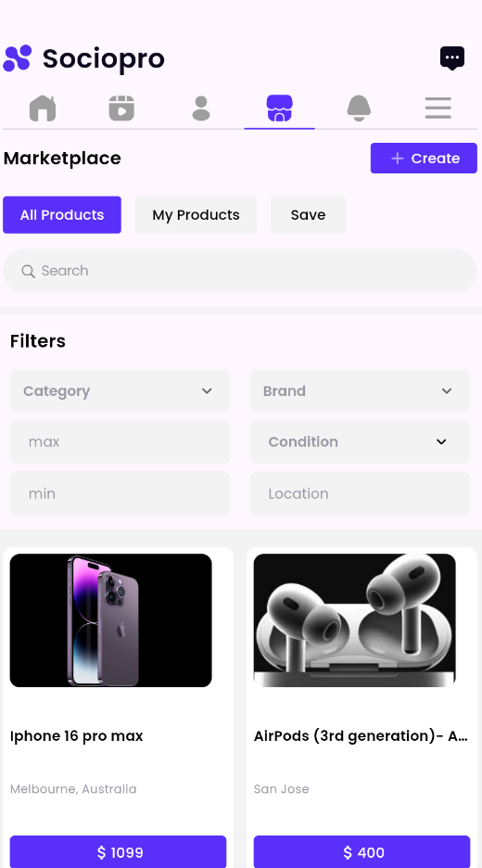The width and height of the screenshot is (482, 868).
Task: Select the marketplace store icon
Action: click(279, 108)
